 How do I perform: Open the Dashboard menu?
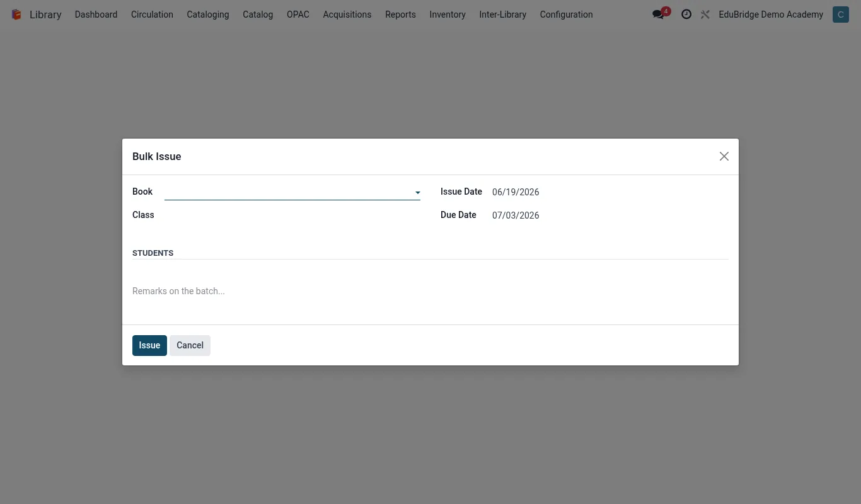tap(96, 14)
